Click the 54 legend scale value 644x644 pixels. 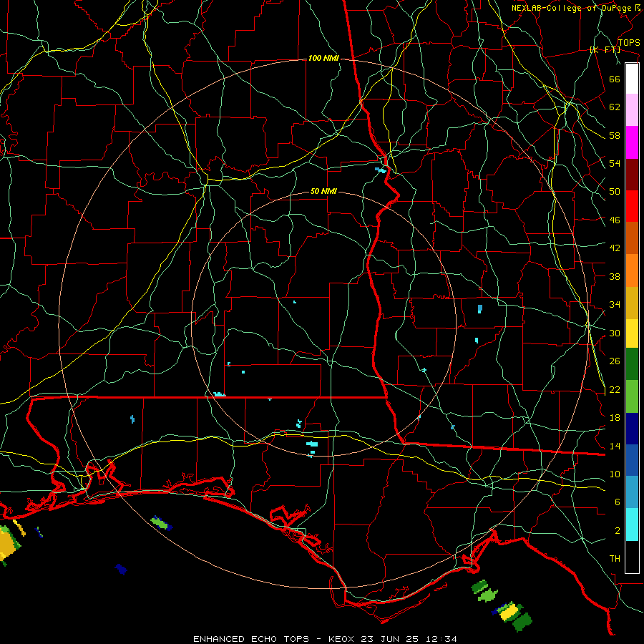(615, 163)
